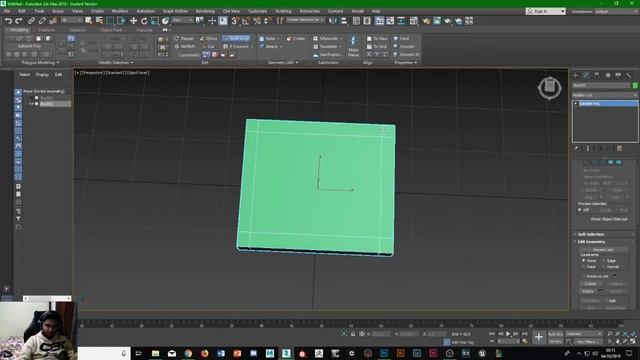Open the Workspaces Default dropdown

pos(616,11)
